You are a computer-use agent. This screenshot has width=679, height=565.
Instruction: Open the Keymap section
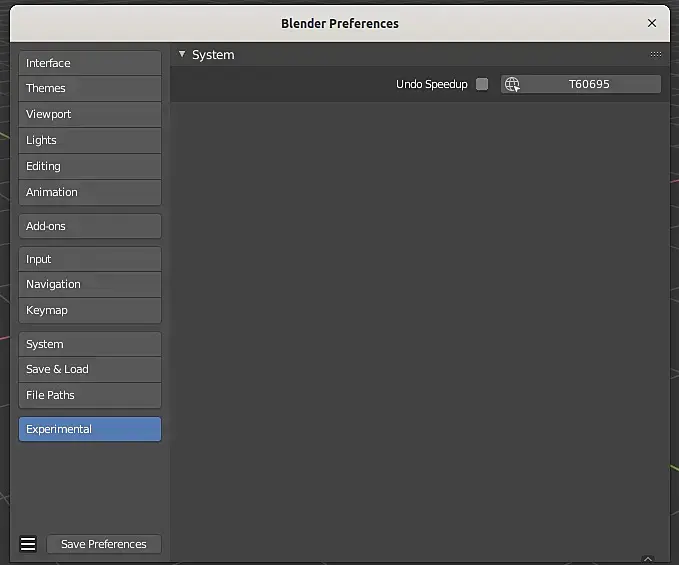90,310
